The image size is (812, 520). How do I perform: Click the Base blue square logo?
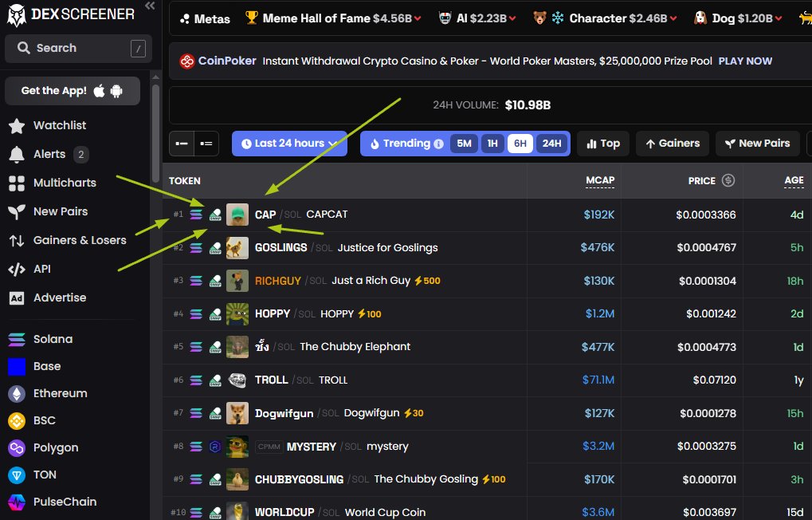(17, 367)
